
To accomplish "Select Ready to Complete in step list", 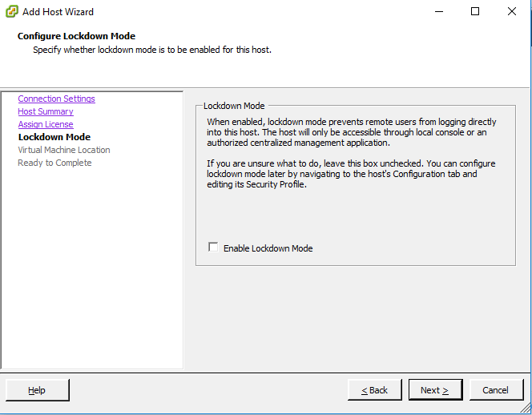I will pyautogui.click(x=54, y=163).
